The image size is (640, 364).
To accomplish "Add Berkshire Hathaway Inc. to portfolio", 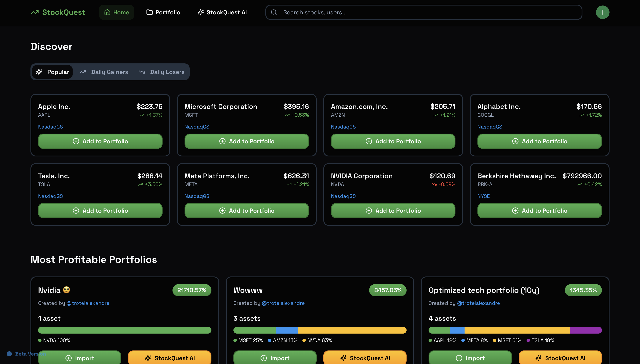I will (539, 211).
